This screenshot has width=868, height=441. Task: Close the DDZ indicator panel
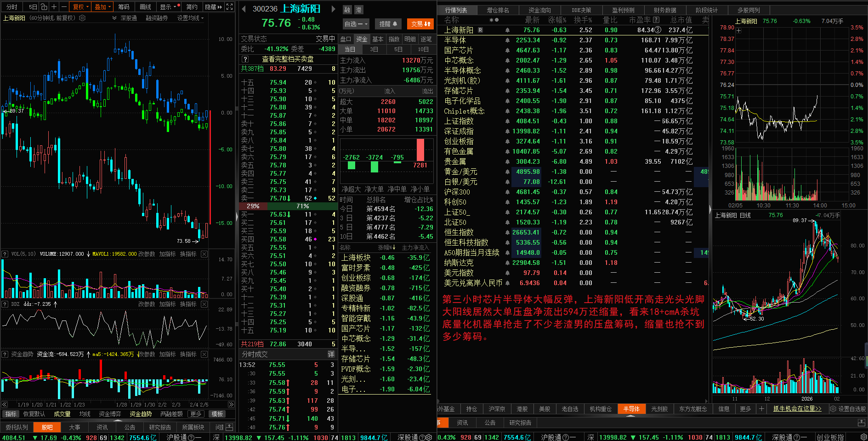204,304
